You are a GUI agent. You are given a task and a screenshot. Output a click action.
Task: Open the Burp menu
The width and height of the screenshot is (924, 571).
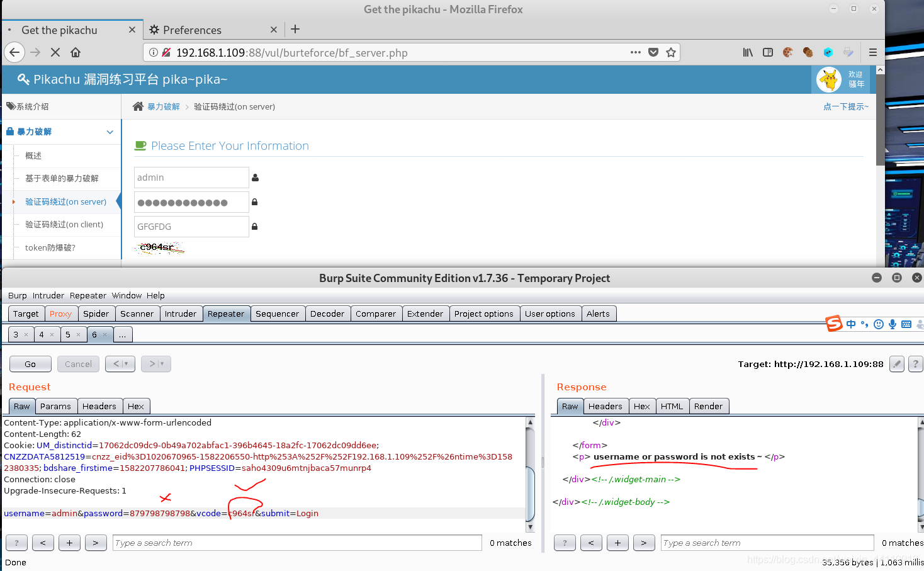point(18,295)
